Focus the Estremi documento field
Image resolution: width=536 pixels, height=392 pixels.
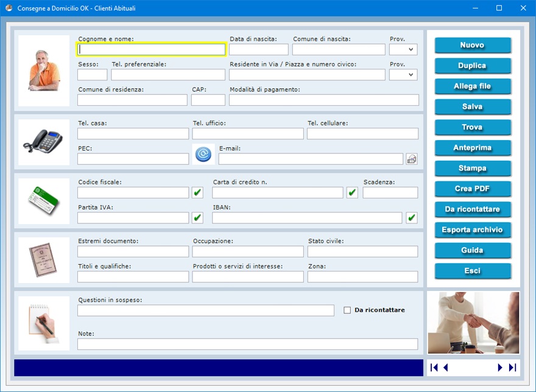pyautogui.click(x=133, y=251)
